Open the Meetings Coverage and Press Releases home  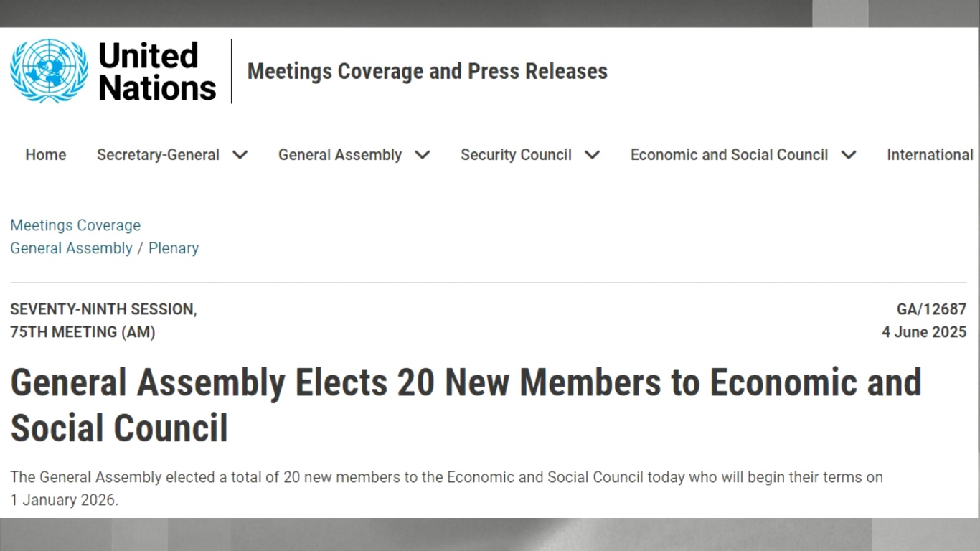pyautogui.click(x=427, y=71)
